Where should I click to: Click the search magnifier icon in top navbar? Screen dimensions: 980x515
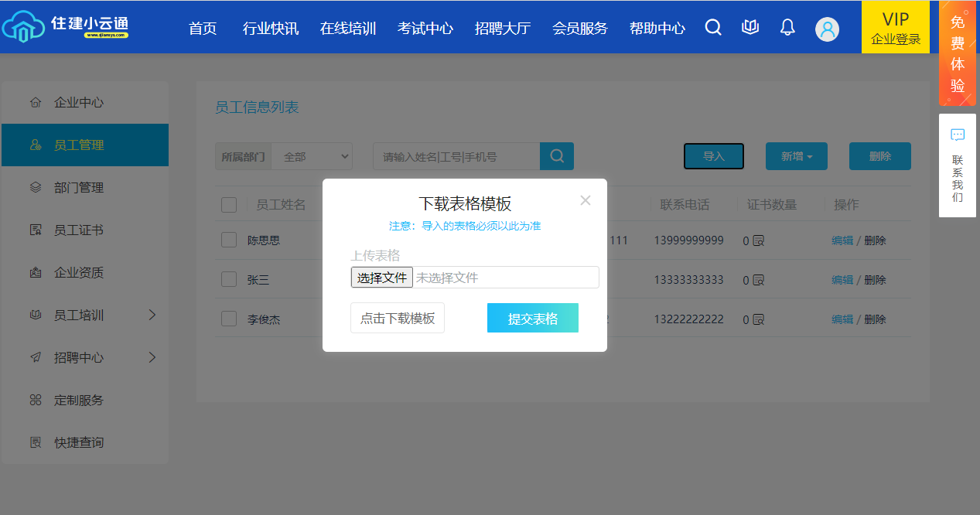713,28
